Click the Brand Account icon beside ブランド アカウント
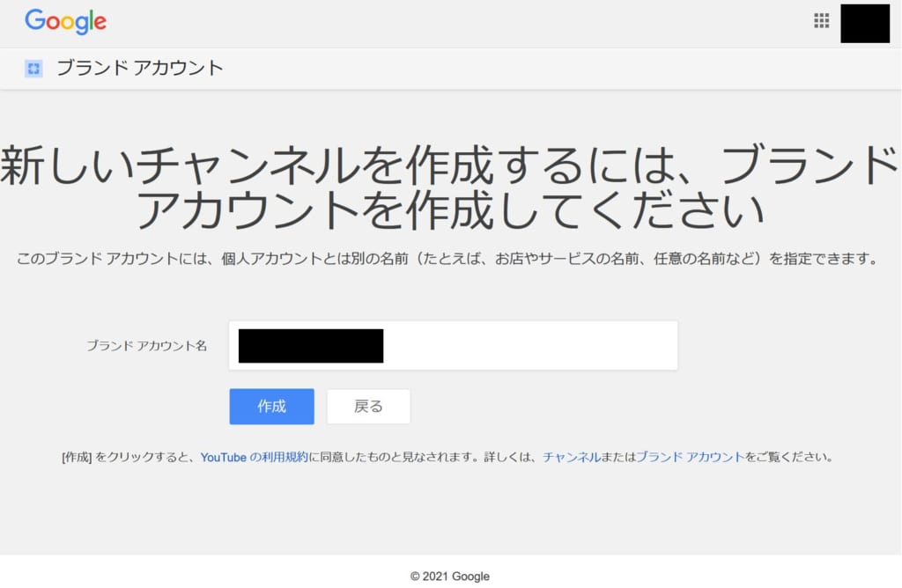The height and width of the screenshot is (588, 902). (x=33, y=69)
